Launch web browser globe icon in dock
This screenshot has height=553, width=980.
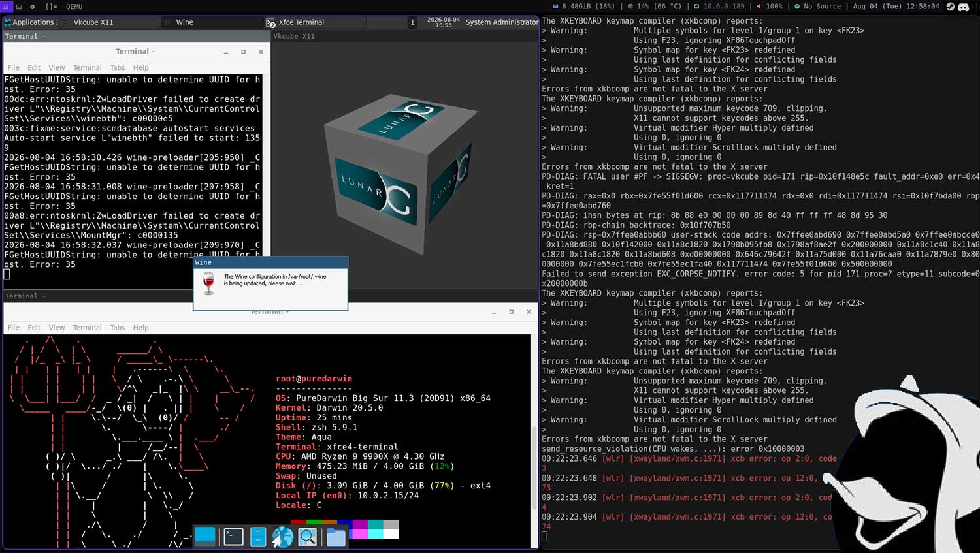(x=282, y=537)
